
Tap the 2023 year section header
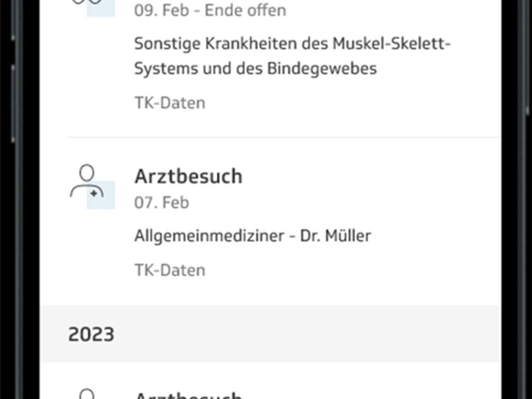pos(91,334)
